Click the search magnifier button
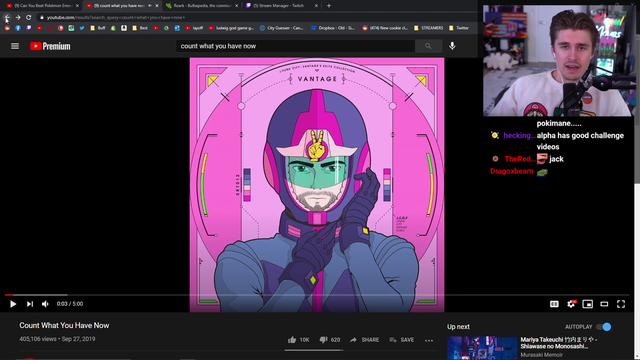640x360 pixels. 428,46
